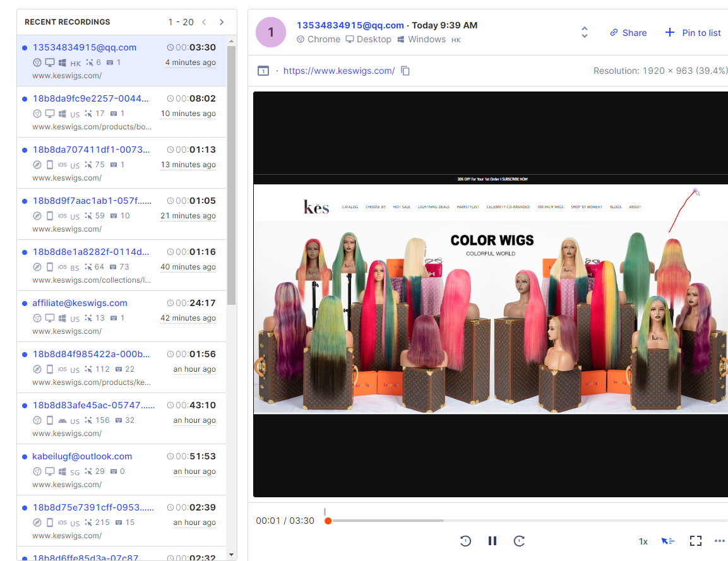Change the 1x playback speed

click(643, 541)
